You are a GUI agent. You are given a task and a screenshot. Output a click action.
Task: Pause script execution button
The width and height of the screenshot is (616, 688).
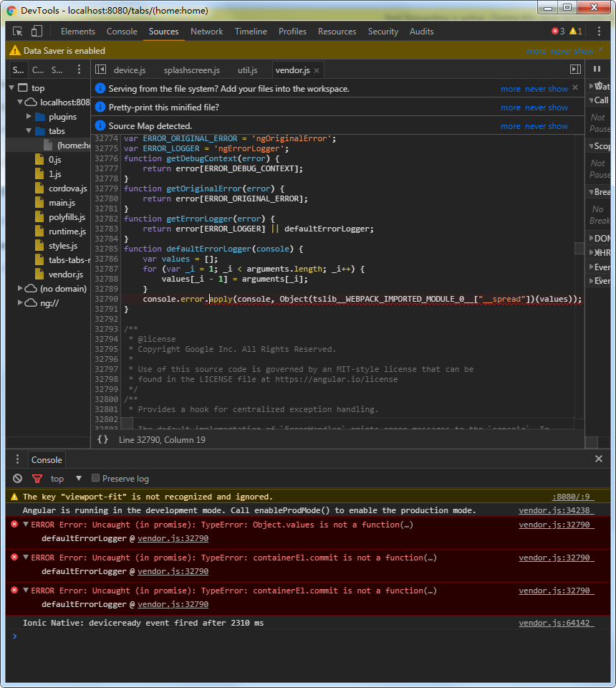(x=597, y=69)
